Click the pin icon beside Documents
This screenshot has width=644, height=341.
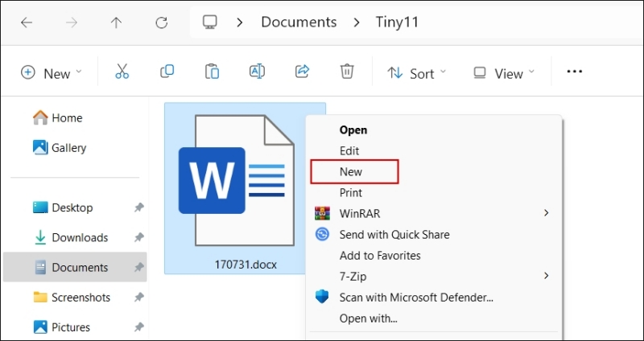point(138,268)
